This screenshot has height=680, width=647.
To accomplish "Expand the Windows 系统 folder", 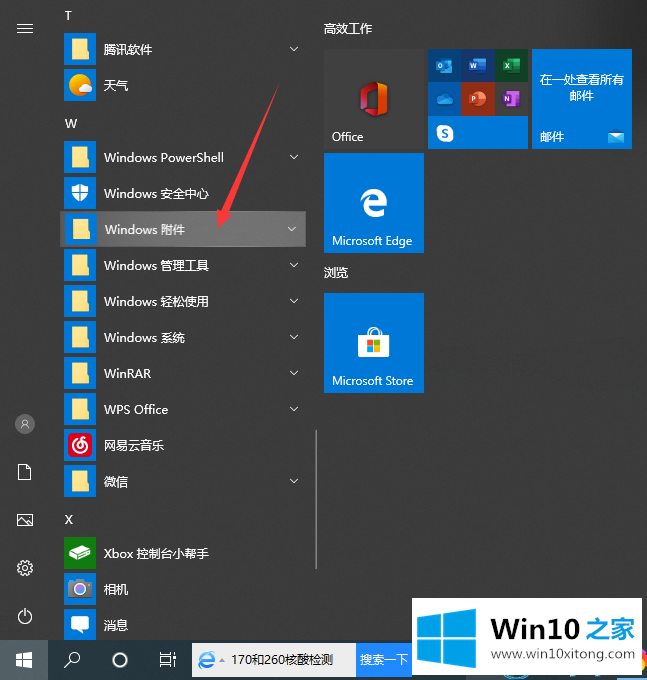I will click(184, 337).
